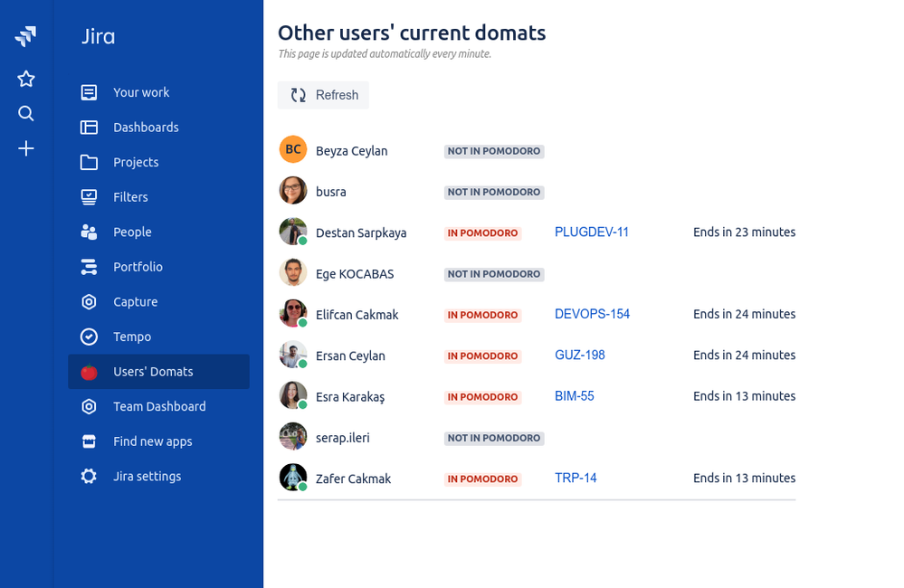
Task: Click the name Zafer Cakmak
Action: [x=354, y=479]
